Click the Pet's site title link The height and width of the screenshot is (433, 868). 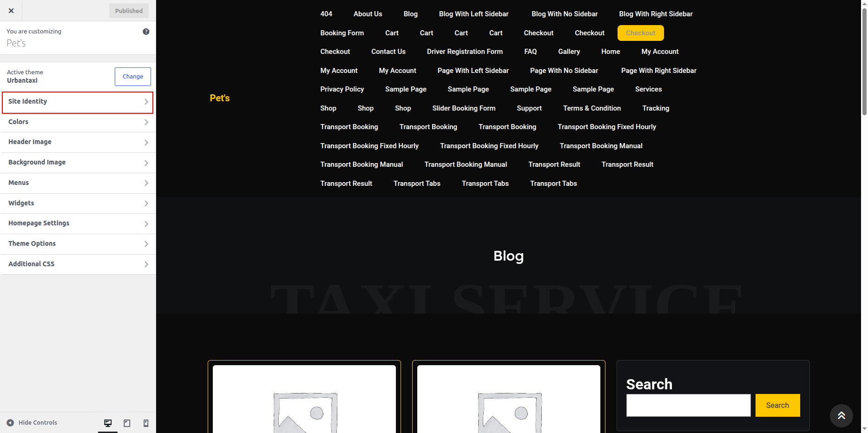point(220,98)
